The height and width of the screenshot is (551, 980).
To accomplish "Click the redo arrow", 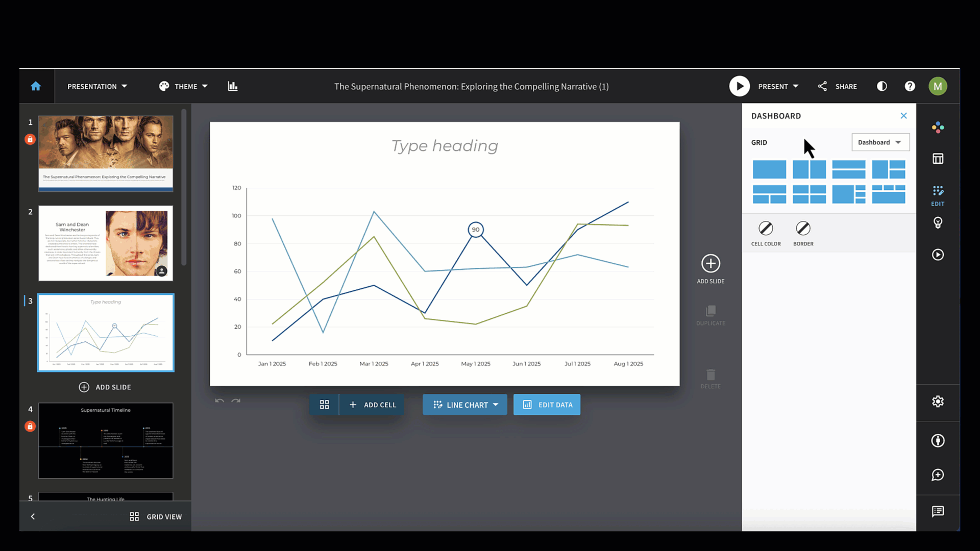I will (x=236, y=401).
